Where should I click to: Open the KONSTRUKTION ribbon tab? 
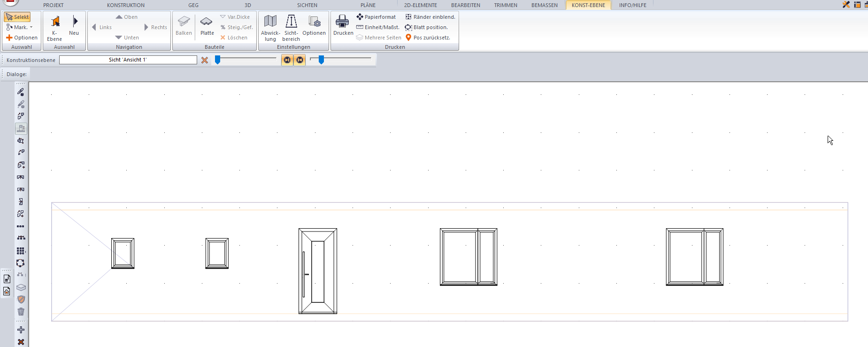tap(125, 5)
